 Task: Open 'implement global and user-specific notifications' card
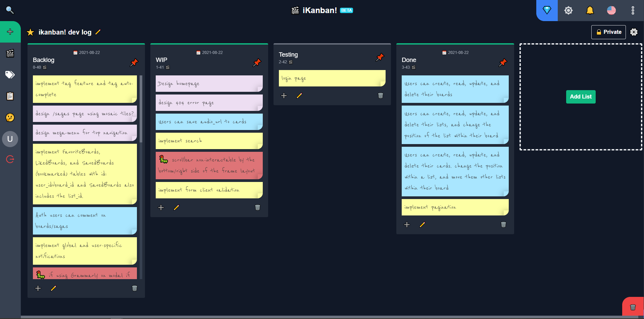coord(85,251)
